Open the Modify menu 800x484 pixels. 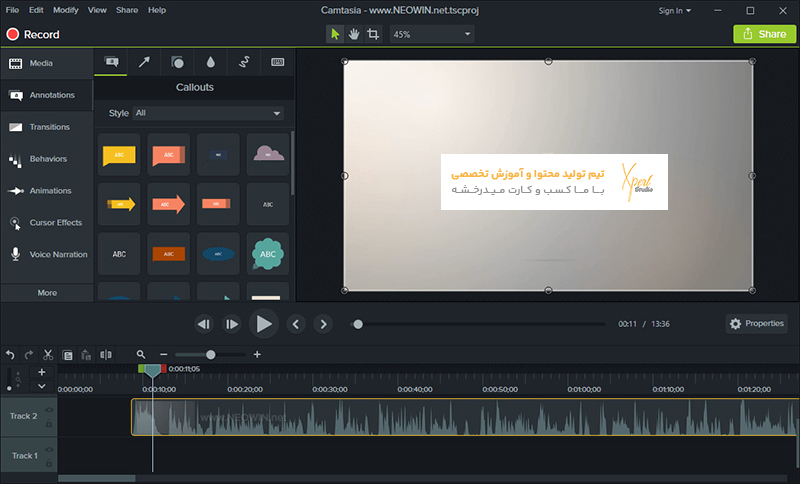point(66,10)
